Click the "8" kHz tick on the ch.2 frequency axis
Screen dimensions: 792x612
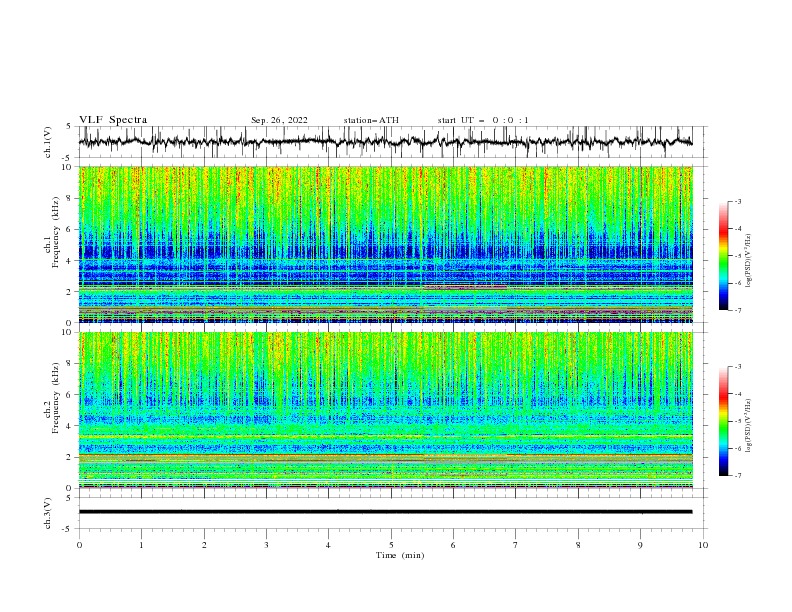(70, 364)
